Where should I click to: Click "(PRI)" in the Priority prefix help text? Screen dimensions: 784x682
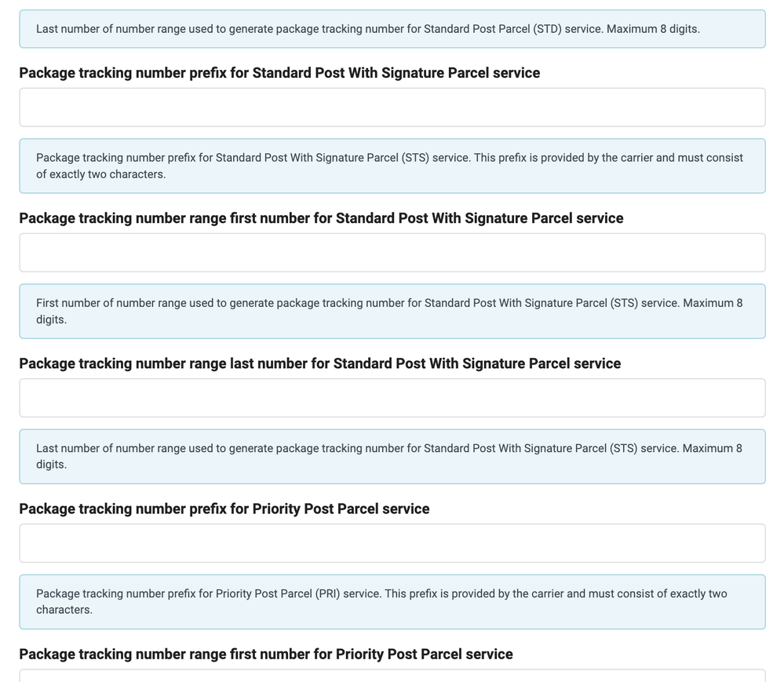click(x=327, y=593)
